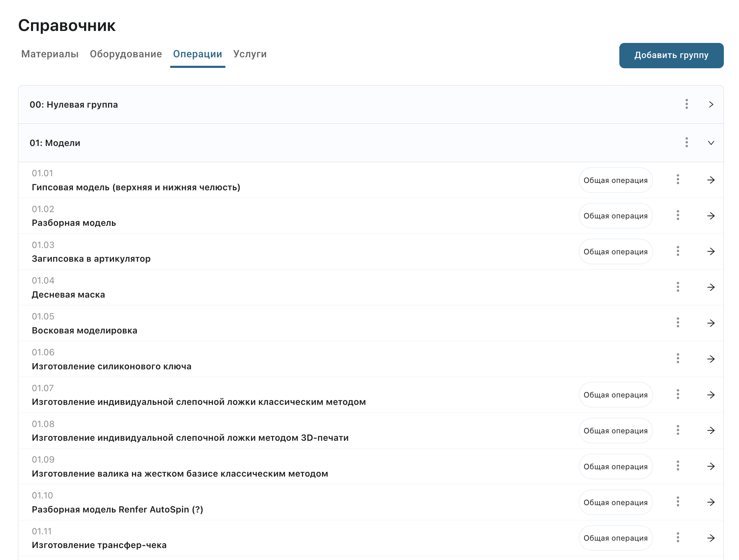Switch to the Оборудование tab
Viewport: 739px width, 560px height.
point(126,54)
